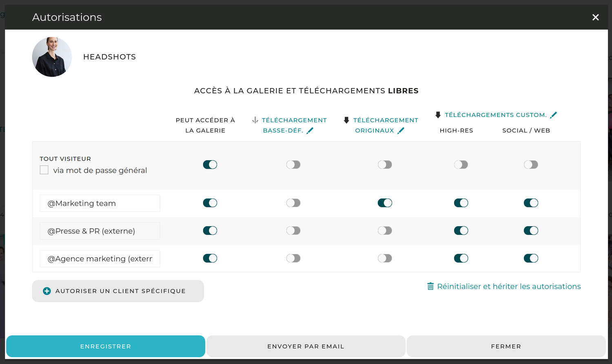
Task: Click the download arrow icon before Téléchargement Originaux
Action: pyautogui.click(x=346, y=120)
